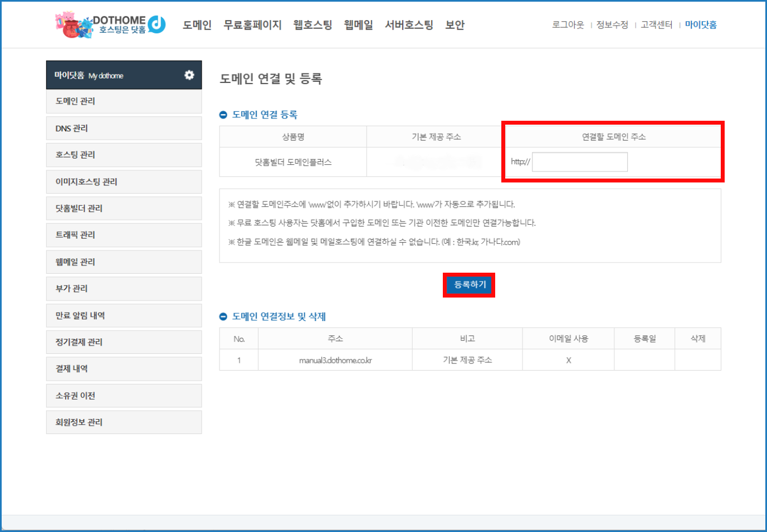Open the 서버호스팅 menu
767x532 pixels.
coord(409,25)
